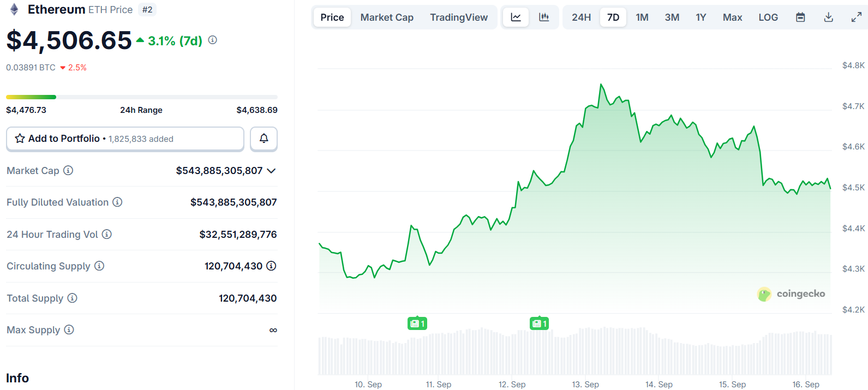Open the calendar date range picker icon

pos(800,17)
